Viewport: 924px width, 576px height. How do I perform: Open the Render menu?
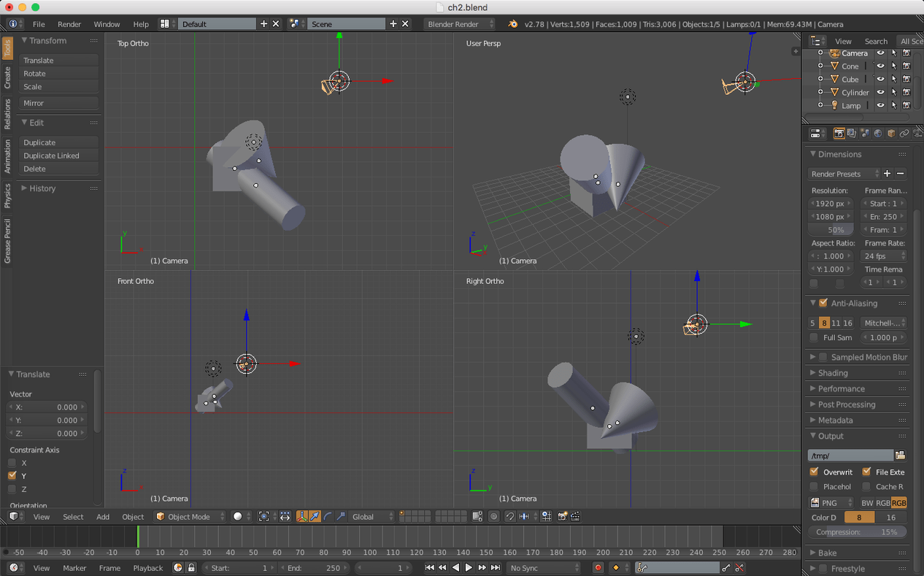click(x=69, y=24)
